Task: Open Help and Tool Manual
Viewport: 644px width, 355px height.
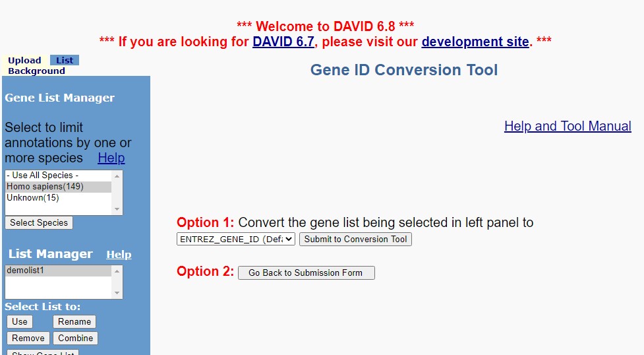Action: point(568,126)
